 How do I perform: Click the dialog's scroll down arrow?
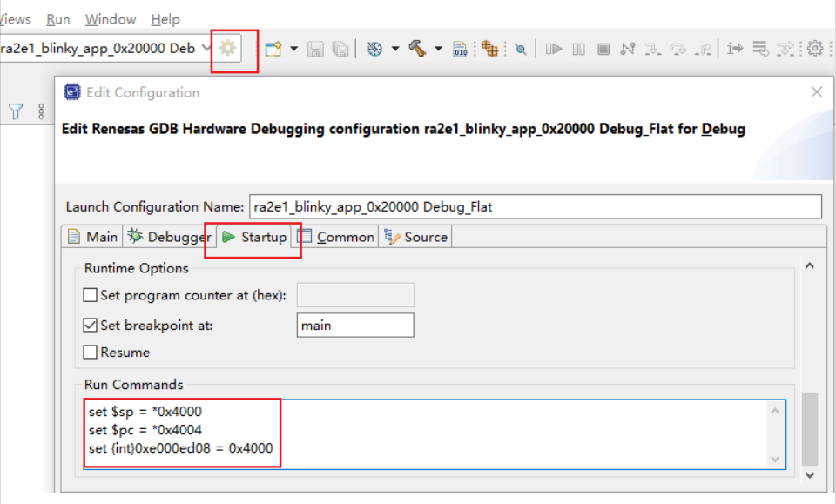(809, 475)
